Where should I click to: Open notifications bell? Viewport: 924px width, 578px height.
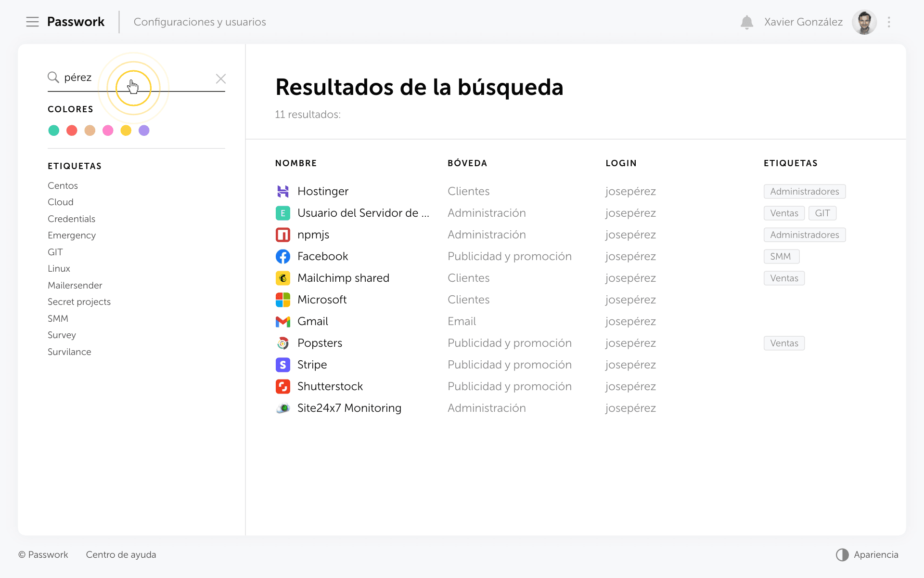point(746,22)
